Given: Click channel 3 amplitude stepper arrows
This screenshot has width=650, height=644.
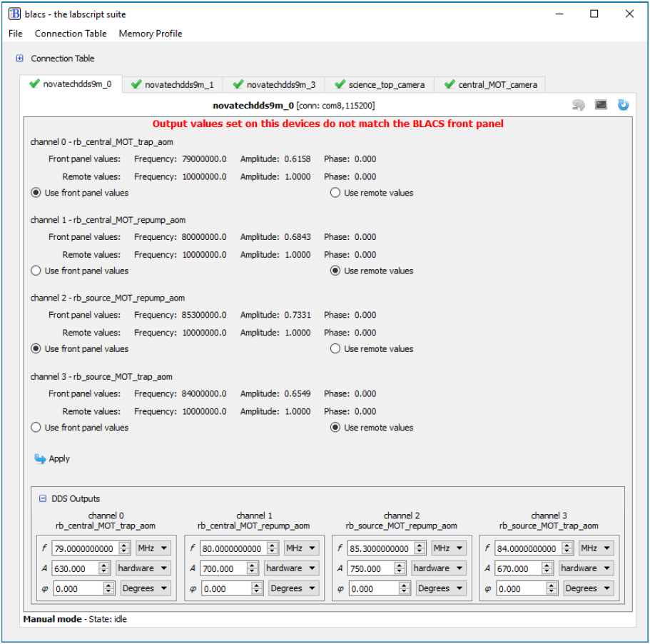Looking at the screenshot, I should pyautogui.click(x=547, y=568).
